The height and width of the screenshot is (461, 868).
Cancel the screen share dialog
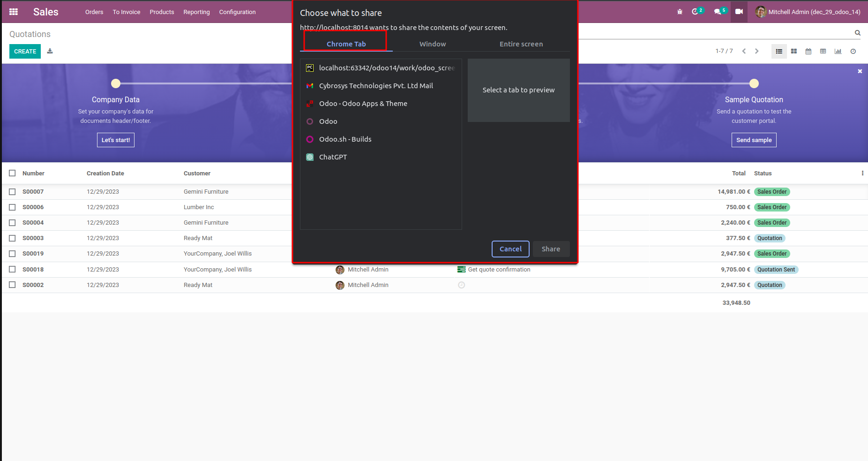pyautogui.click(x=510, y=249)
